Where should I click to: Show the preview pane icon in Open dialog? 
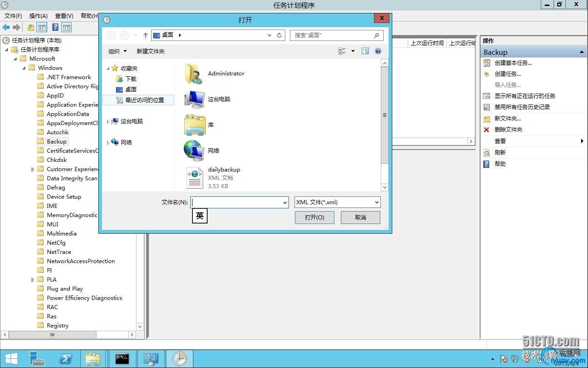365,51
